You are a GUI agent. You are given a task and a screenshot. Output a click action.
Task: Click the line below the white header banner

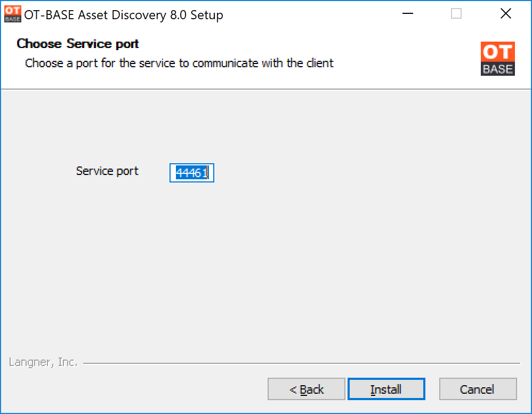pos(266,89)
